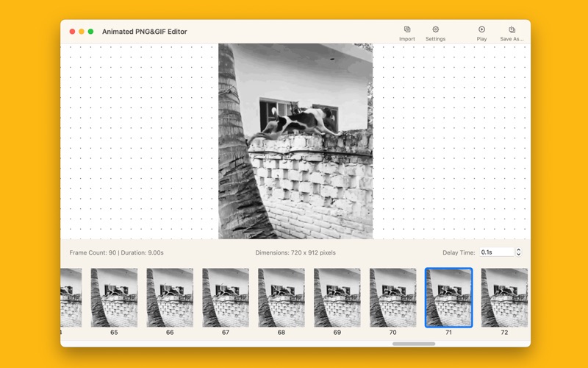This screenshot has height=368, width=588.
Task: Choose the frame 67 thumbnail
Action: click(226, 297)
